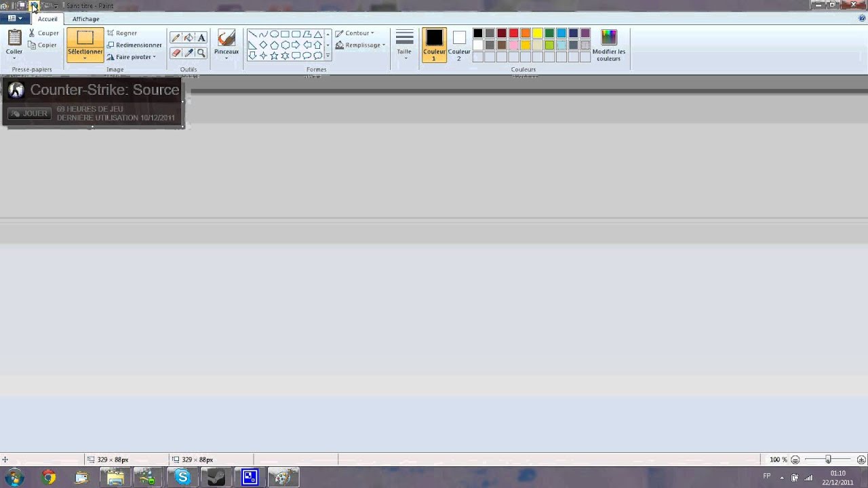Open Modifier les couleurs editor
868x488 pixels.
pyautogui.click(x=609, y=45)
